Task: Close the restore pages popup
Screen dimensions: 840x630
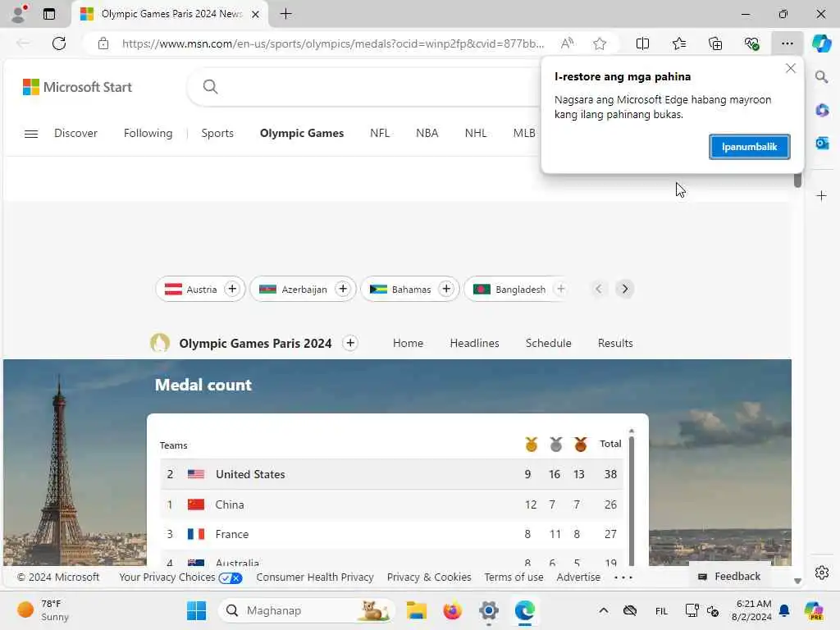Action: (791, 68)
